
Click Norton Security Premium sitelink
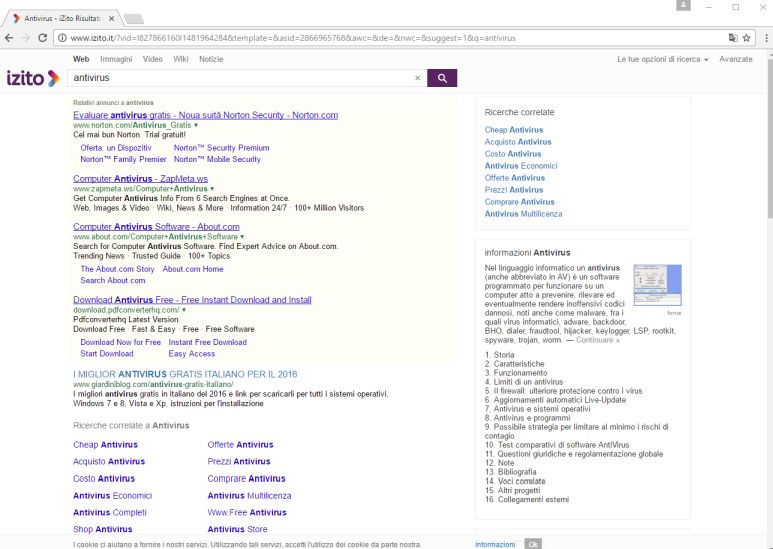[221, 148]
